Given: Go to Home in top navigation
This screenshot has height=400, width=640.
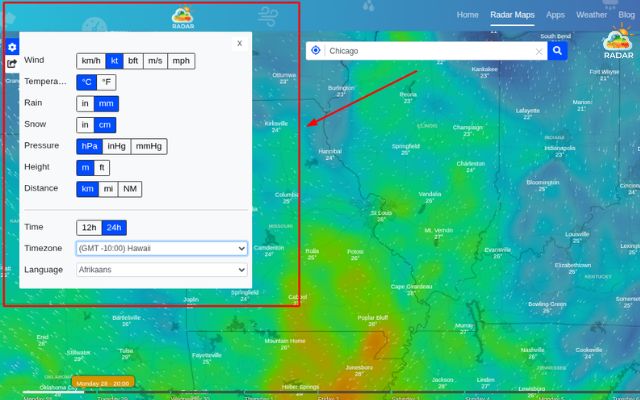Looking at the screenshot, I should click(x=467, y=15).
